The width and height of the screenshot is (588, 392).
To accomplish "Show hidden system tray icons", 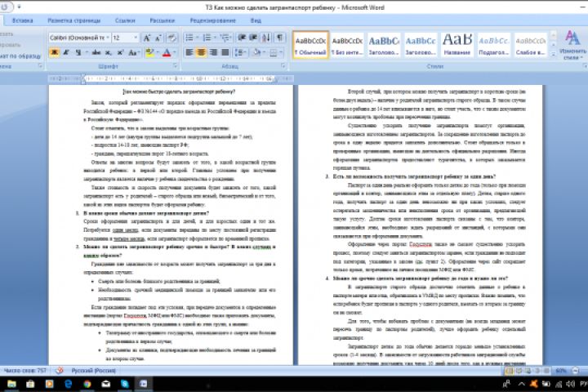I will click(522, 384).
